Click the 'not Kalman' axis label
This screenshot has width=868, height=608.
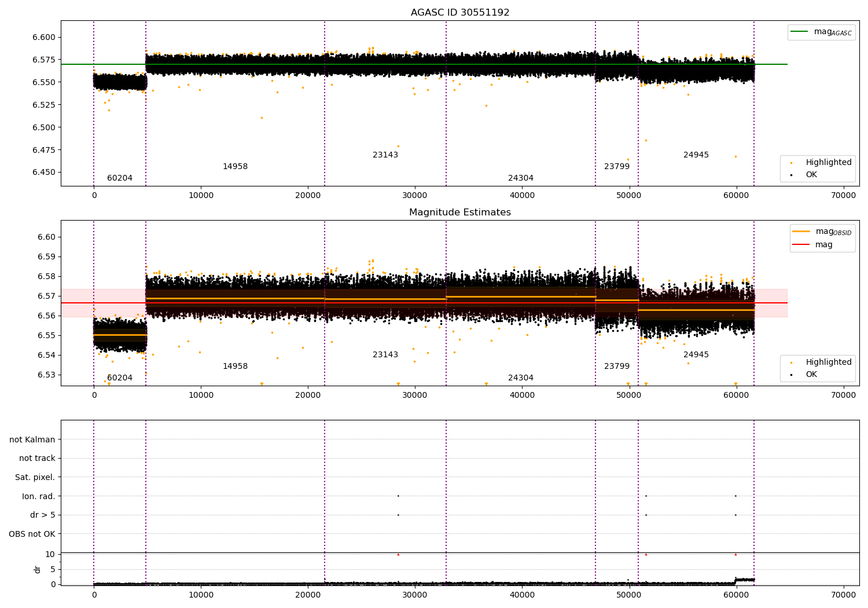click(32, 440)
